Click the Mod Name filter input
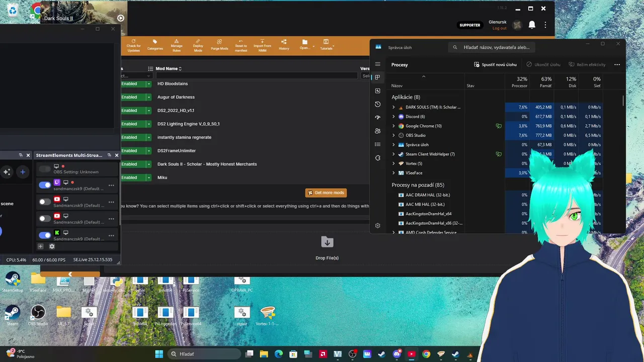The height and width of the screenshot is (362, 644). (257, 76)
